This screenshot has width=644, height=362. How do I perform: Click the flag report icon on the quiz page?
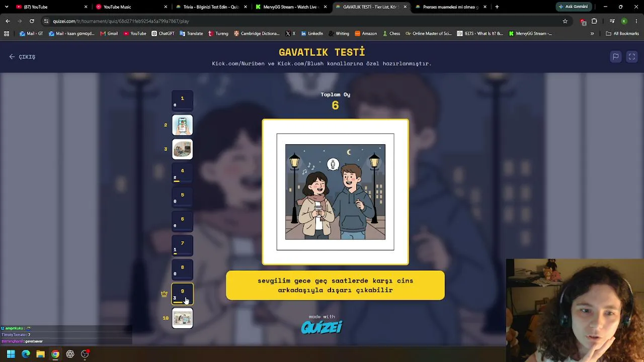(615, 57)
